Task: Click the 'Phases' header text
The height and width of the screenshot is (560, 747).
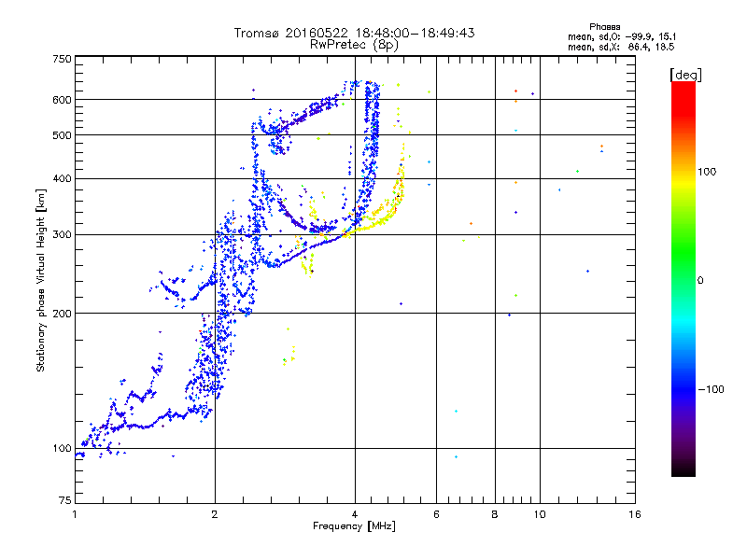Action: [x=604, y=27]
